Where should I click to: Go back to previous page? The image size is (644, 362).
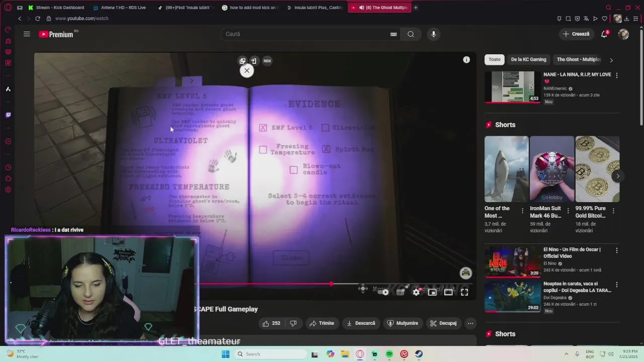tap(20, 19)
